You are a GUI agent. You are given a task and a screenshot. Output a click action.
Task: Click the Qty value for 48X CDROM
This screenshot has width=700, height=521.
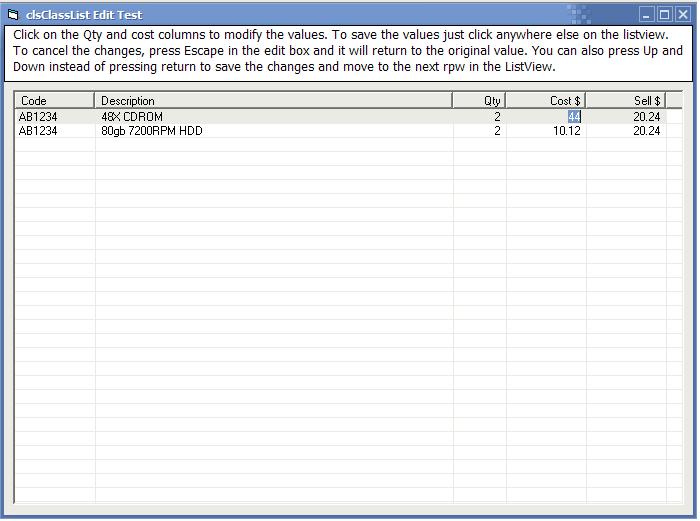[497, 117]
